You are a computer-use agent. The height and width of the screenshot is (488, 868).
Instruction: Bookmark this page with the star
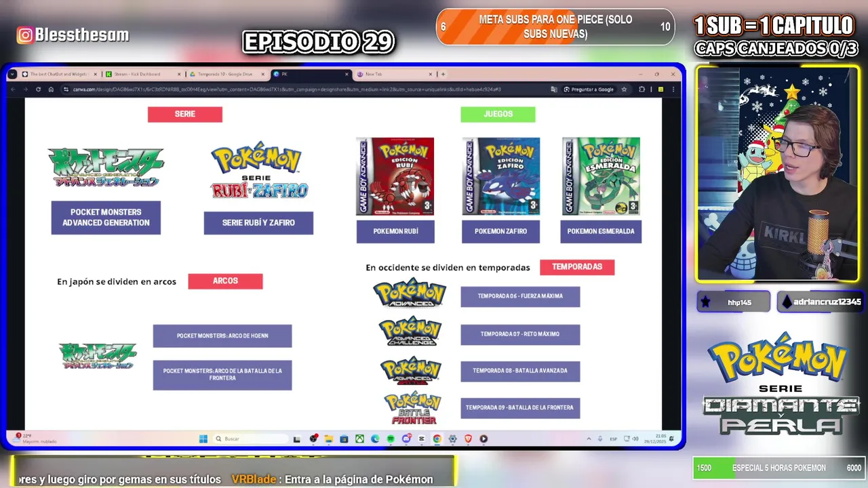(x=624, y=89)
